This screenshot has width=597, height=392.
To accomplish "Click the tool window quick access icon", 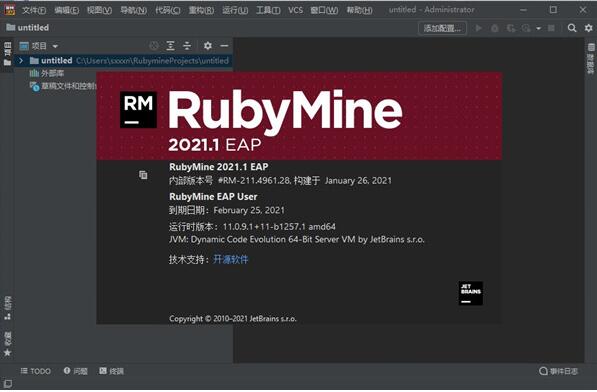I will (7, 384).
